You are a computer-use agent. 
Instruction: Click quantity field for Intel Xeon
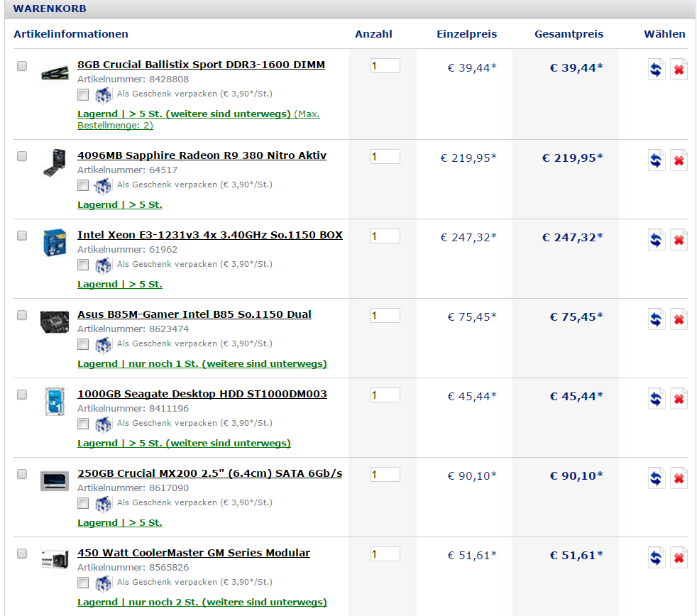click(385, 236)
